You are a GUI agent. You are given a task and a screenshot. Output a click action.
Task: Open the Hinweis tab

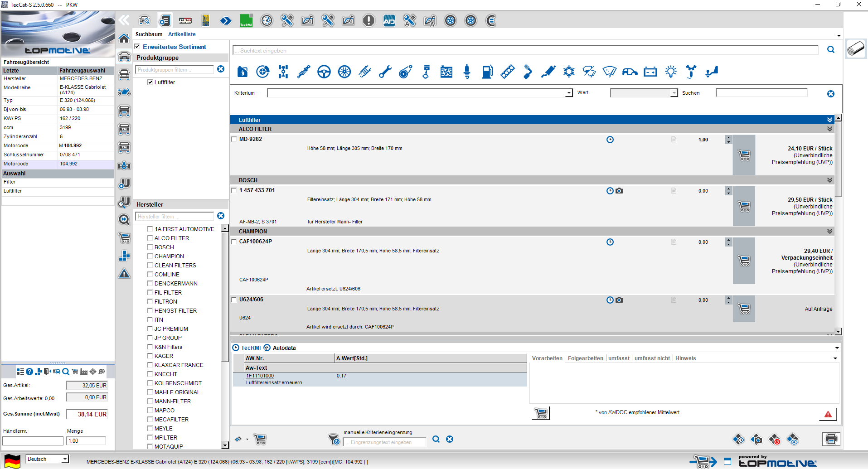click(685, 358)
